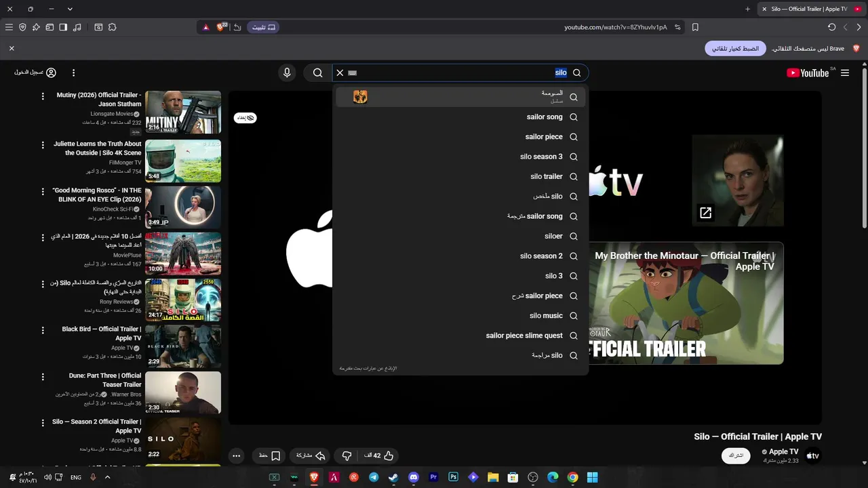Open options for Good Morning Rosco clip
This screenshot has height=488, width=868.
tap(43, 192)
